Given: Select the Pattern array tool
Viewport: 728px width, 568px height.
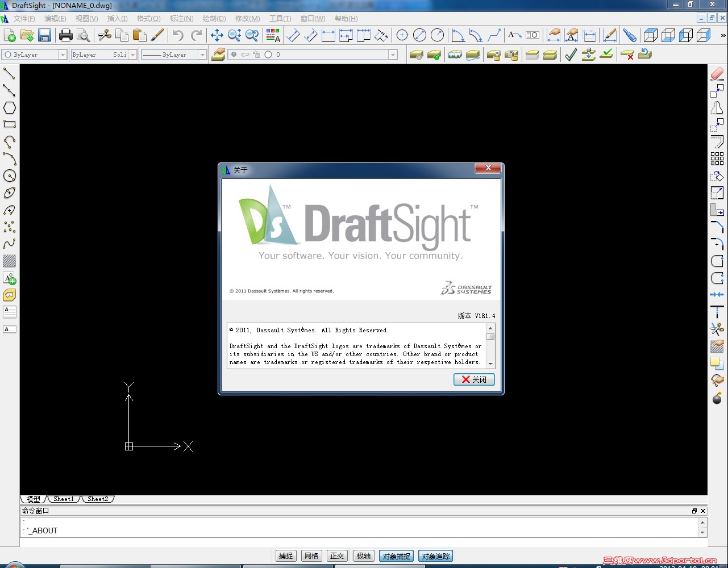Looking at the screenshot, I should (x=717, y=158).
